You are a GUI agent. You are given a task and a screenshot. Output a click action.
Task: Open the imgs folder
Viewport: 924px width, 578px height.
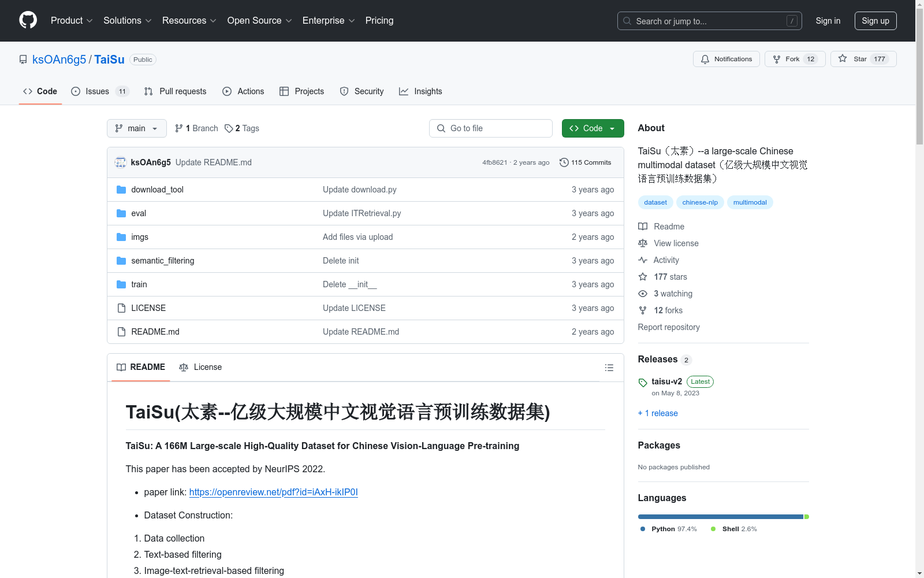click(140, 237)
